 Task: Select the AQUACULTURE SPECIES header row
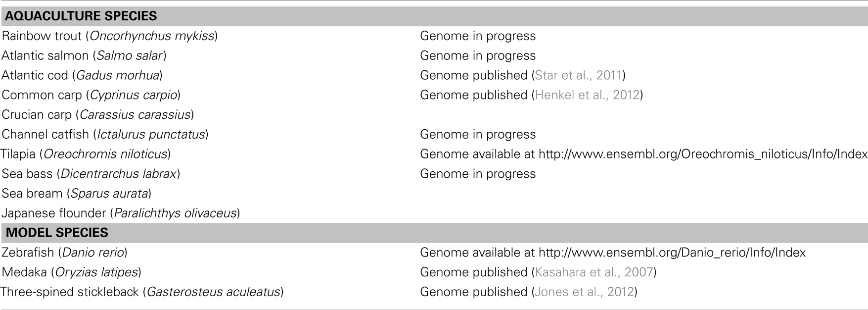tap(434, 16)
